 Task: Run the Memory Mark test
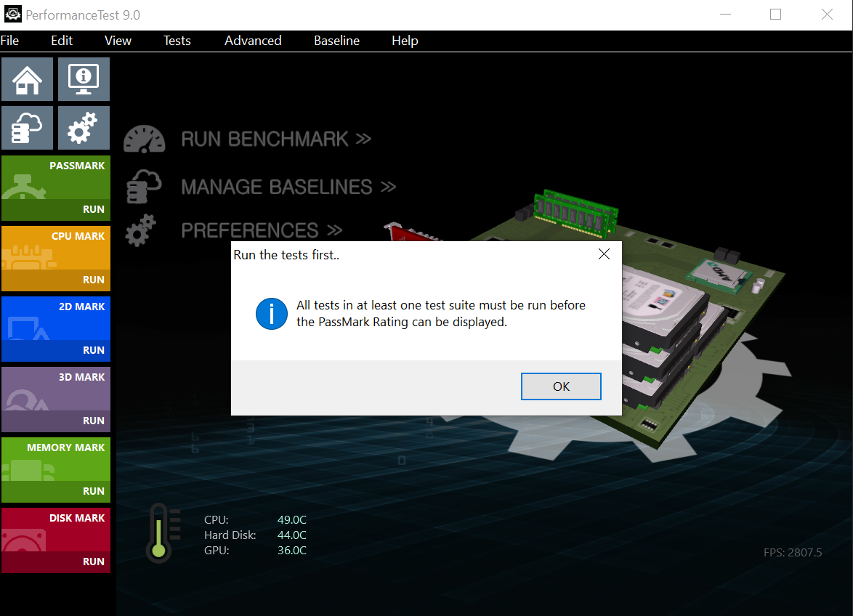coord(56,492)
